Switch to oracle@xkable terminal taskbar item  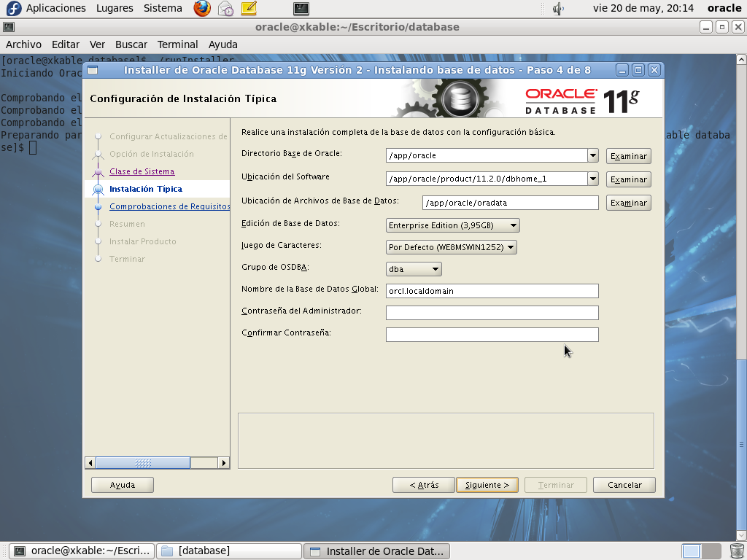[82, 551]
